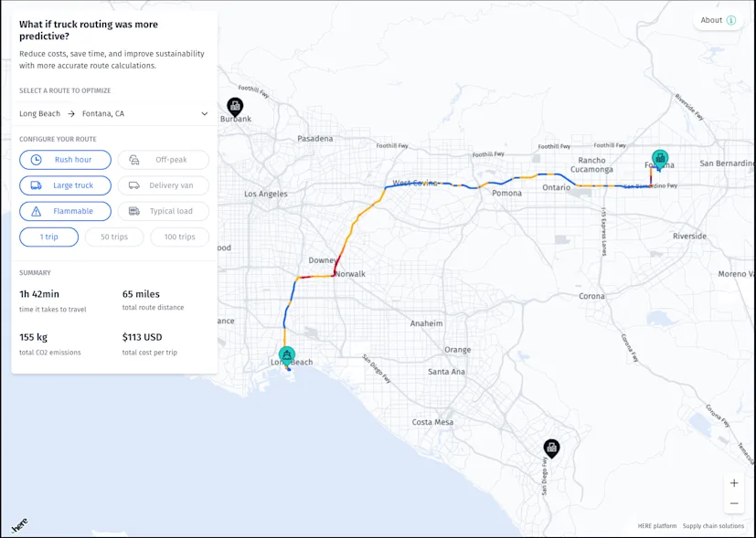This screenshot has height=538, width=756.
Task: Click the HERE logo
Action: (19, 525)
